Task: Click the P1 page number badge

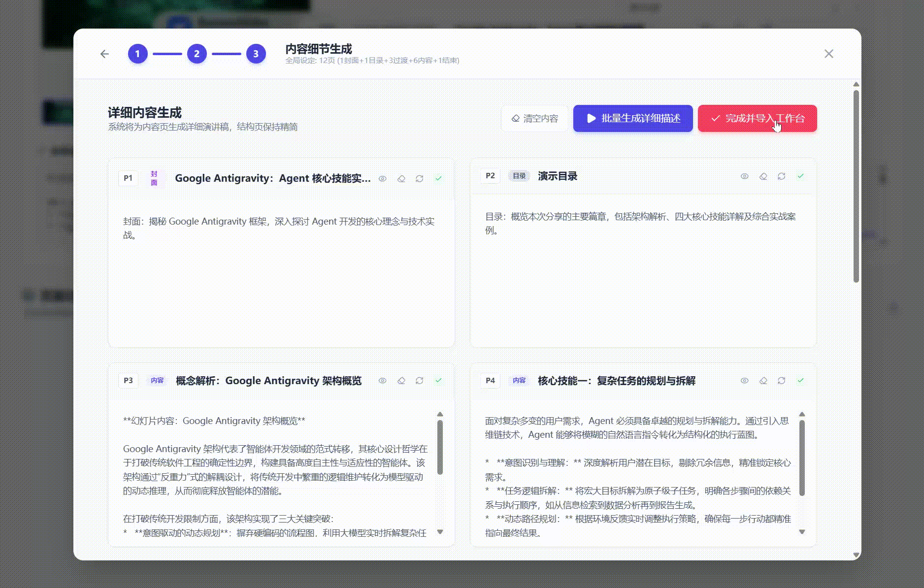Action: [x=128, y=178]
